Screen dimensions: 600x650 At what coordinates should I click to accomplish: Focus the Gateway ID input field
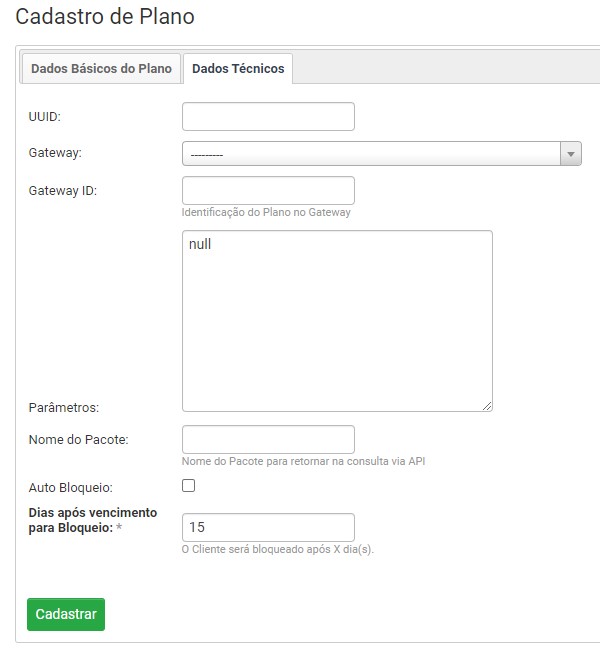click(268, 190)
